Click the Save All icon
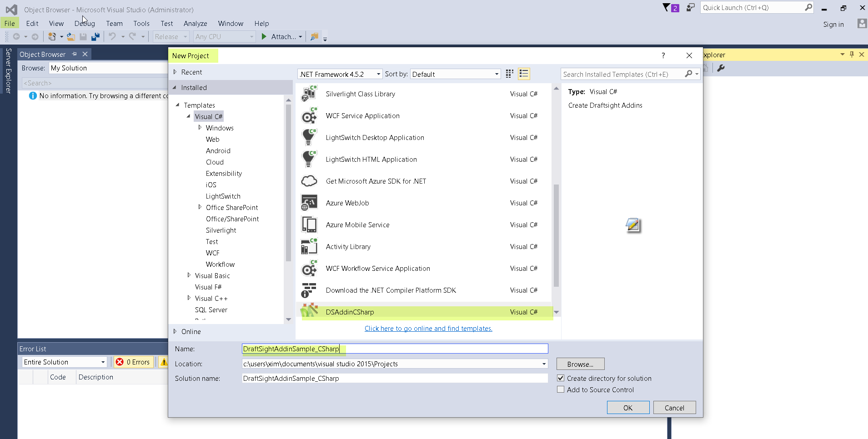This screenshot has width=868, height=439. coord(95,36)
